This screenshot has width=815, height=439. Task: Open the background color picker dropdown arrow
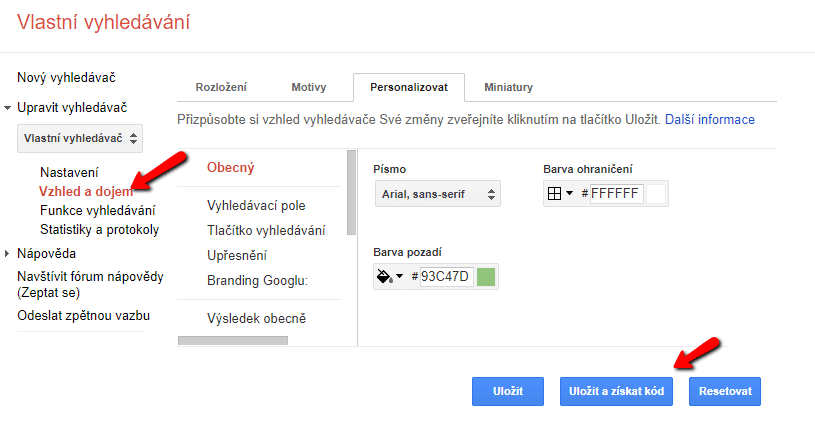tap(399, 276)
